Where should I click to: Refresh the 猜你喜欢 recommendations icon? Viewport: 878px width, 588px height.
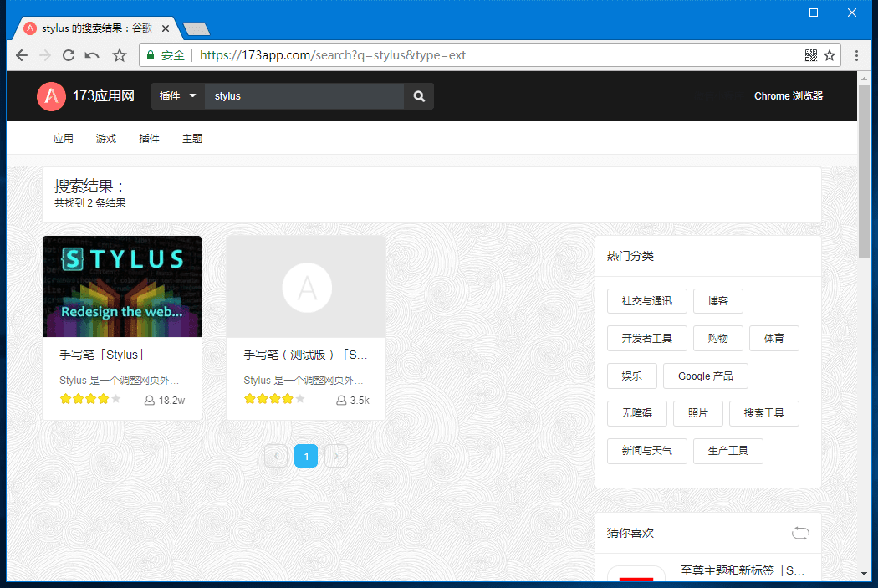[800, 533]
